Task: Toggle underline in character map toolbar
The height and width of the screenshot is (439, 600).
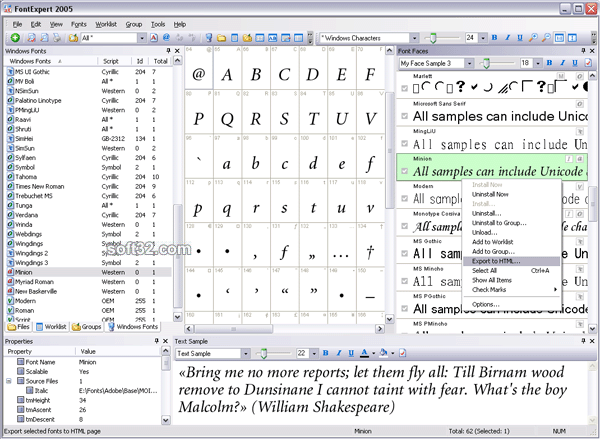Action: (520, 38)
